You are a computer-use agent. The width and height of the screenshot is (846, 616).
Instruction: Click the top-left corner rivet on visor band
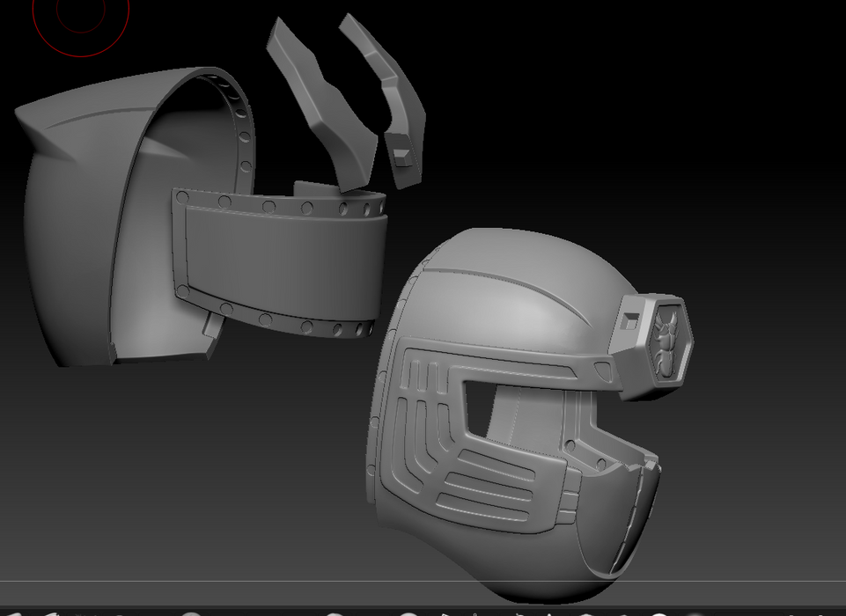[x=182, y=196]
